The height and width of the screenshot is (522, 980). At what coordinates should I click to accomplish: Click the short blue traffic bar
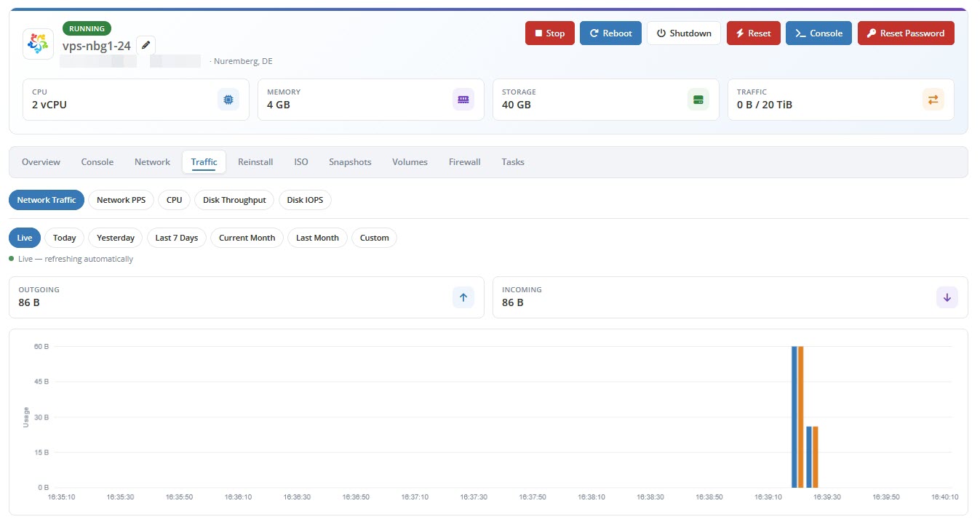pos(809,457)
